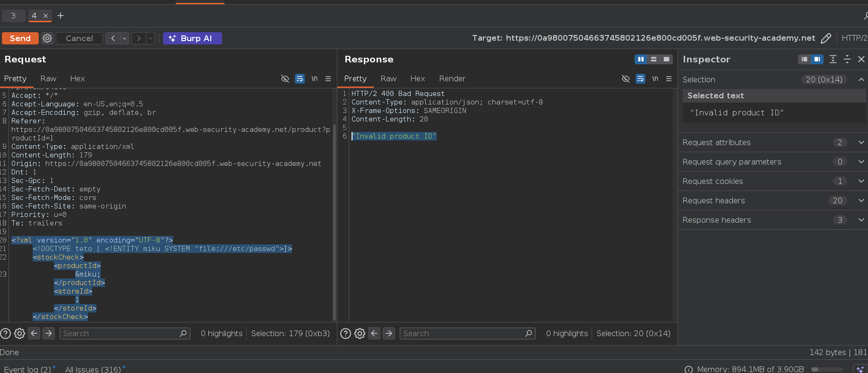
Task: Select the Response Render tab
Action: pyautogui.click(x=452, y=78)
